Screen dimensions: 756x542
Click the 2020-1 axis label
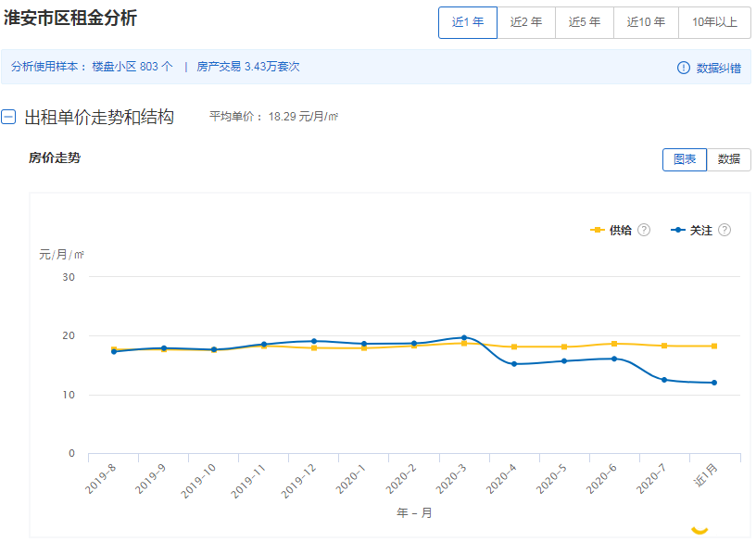(350, 479)
